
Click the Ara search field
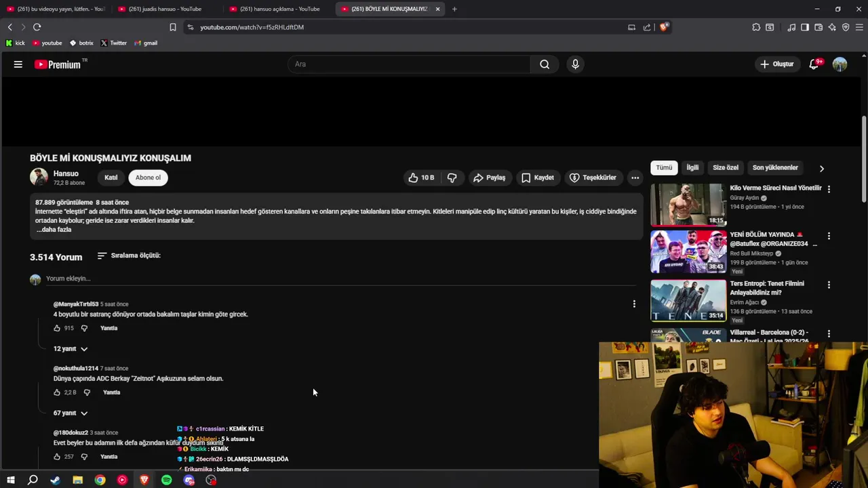410,64
